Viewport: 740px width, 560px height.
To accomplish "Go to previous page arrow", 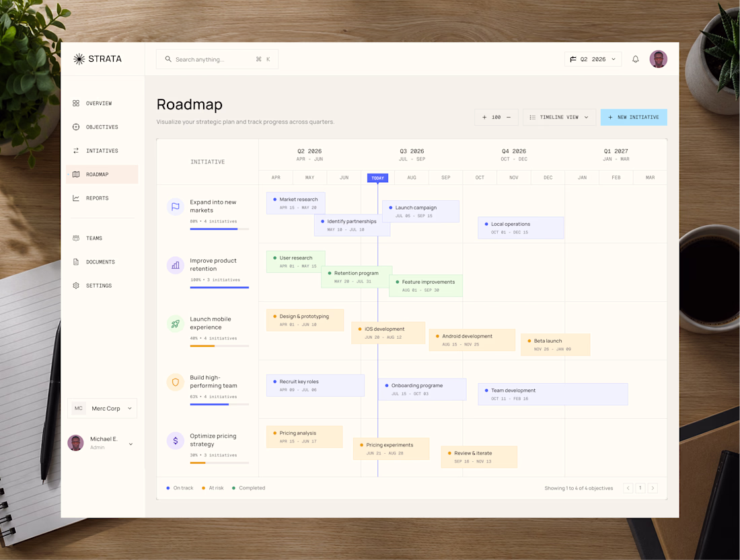I will pyautogui.click(x=628, y=488).
